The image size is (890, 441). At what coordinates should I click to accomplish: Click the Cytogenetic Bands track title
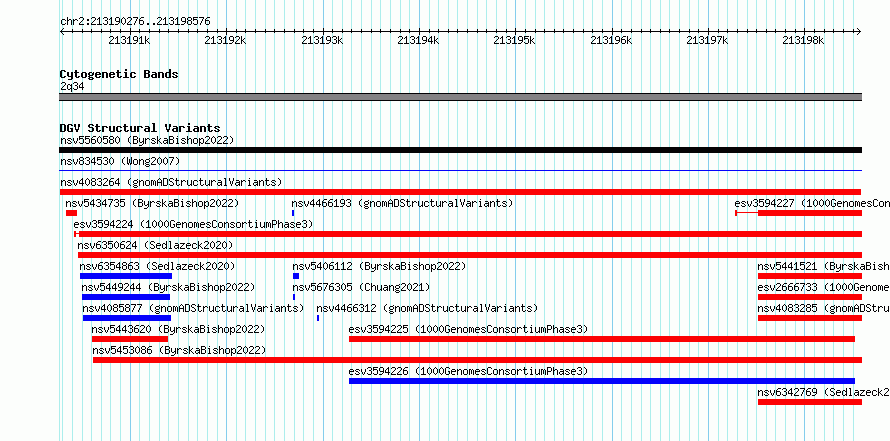coord(119,74)
